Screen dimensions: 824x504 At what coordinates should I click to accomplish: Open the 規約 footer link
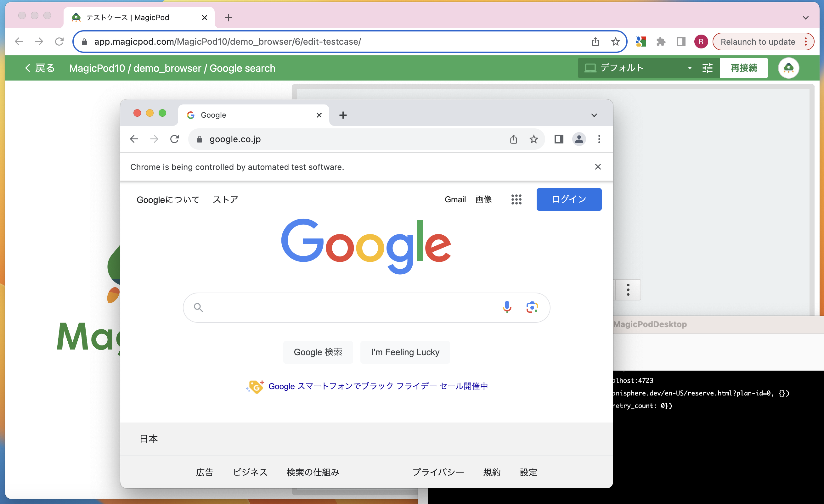492,472
